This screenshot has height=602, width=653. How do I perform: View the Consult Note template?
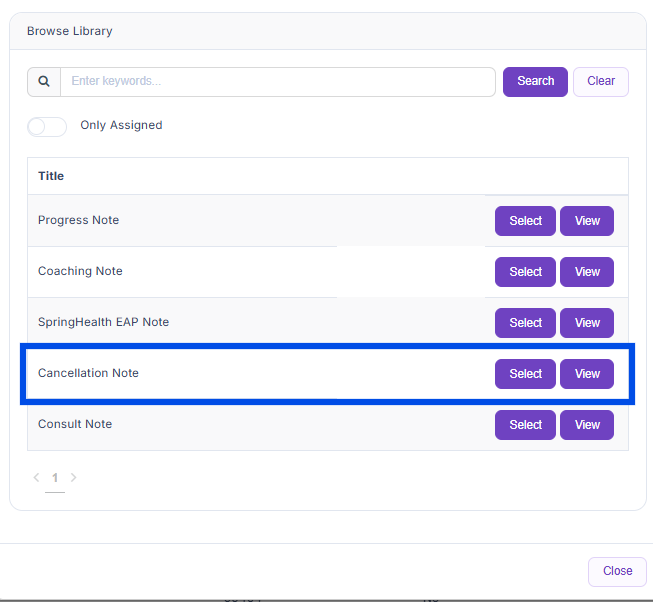(x=587, y=425)
